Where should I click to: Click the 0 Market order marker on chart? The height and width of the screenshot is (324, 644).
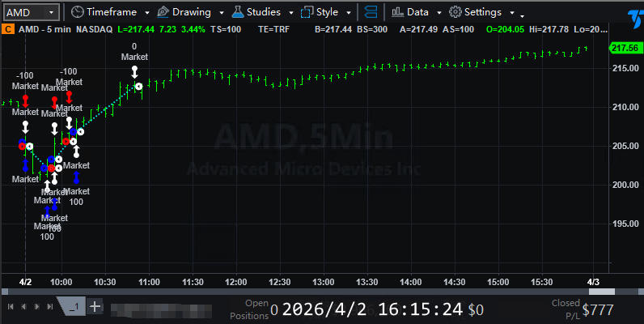pyautogui.click(x=134, y=52)
